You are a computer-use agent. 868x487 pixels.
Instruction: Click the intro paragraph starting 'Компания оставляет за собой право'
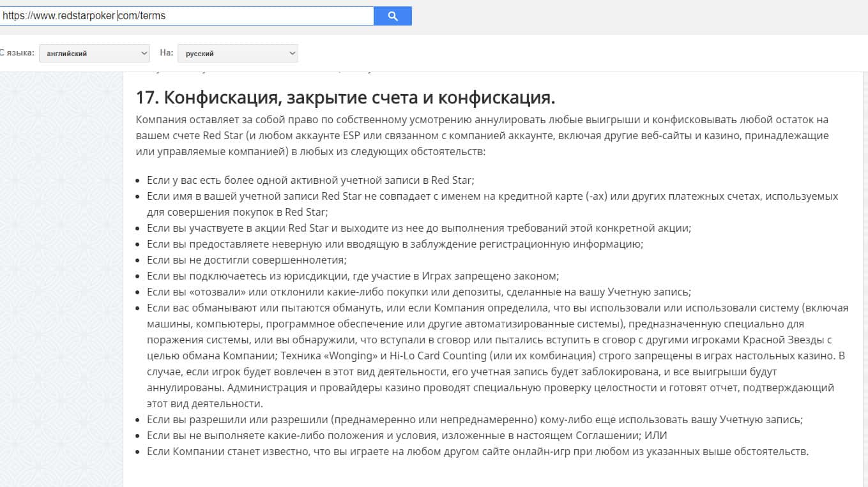(482, 135)
